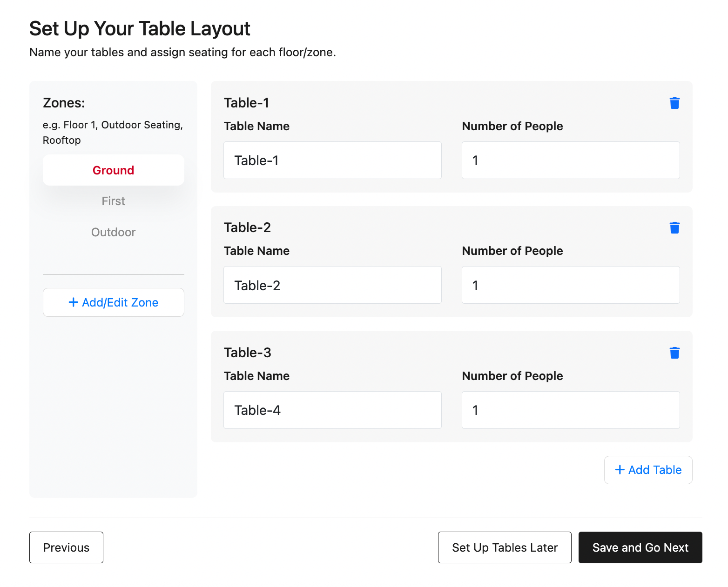
Task: Select the Ground zone tab
Action: coord(113,170)
